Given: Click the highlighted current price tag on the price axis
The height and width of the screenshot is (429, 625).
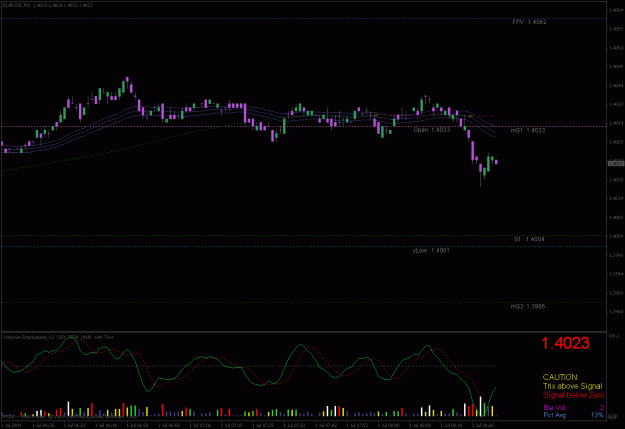Looking at the screenshot, I should [x=615, y=163].
